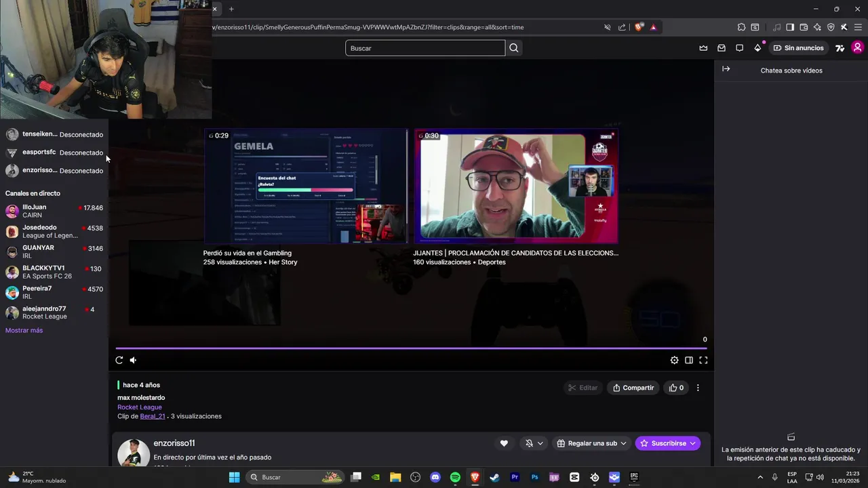Select the BLACKKYTV1 live channel
The height and width of the screenshot is (488, 868).
tap(54, 272)
